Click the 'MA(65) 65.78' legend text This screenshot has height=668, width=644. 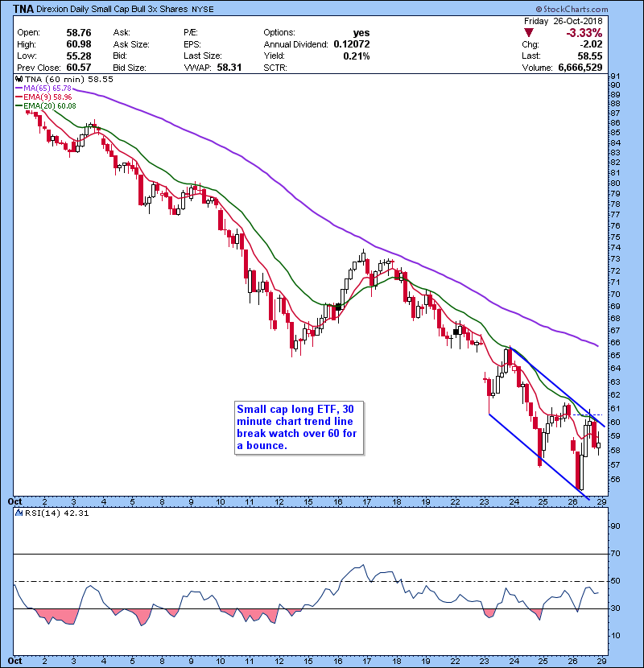(x=47, y=89)
